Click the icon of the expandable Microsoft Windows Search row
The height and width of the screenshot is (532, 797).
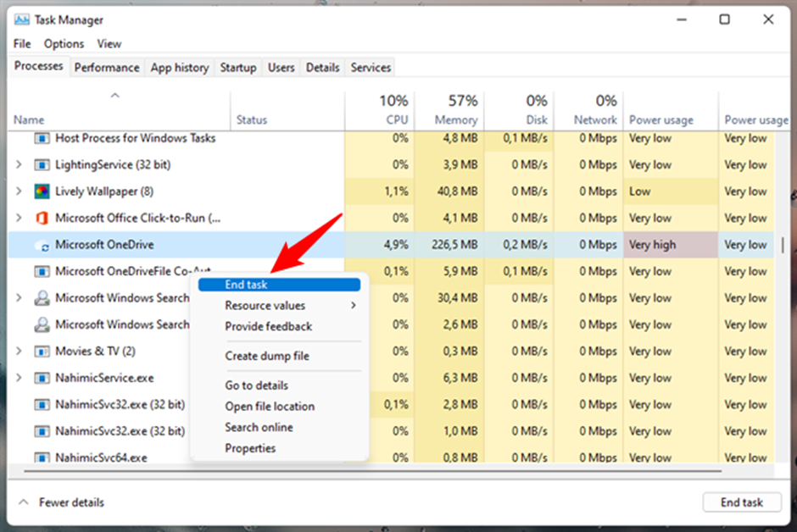pyautogui.click(x=42, y=298)
